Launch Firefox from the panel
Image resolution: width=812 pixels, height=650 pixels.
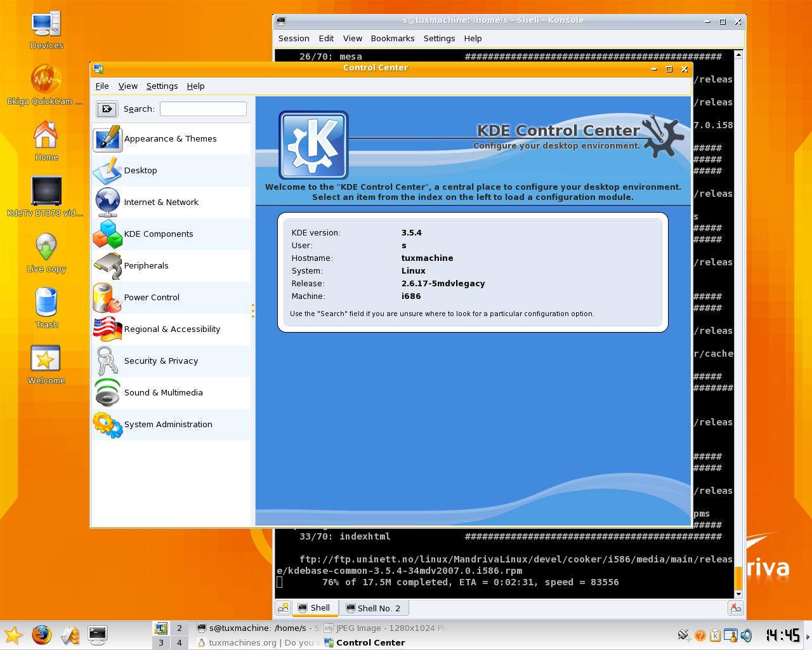click(42, 635)
